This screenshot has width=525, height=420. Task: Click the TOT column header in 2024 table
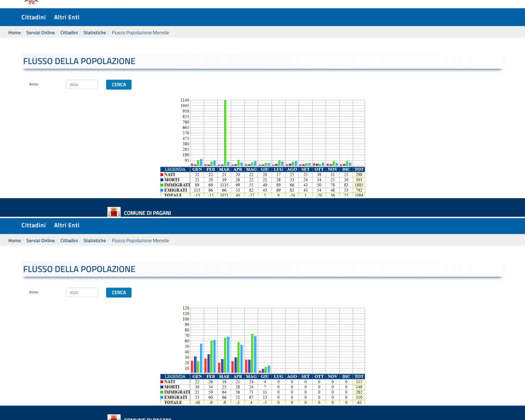[359, 169]
